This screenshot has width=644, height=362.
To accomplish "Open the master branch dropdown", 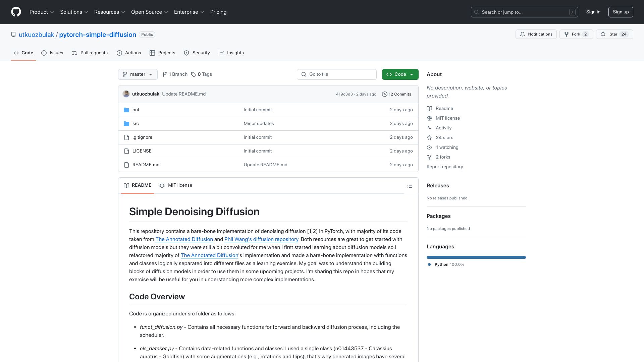I will tap(138, 74).
